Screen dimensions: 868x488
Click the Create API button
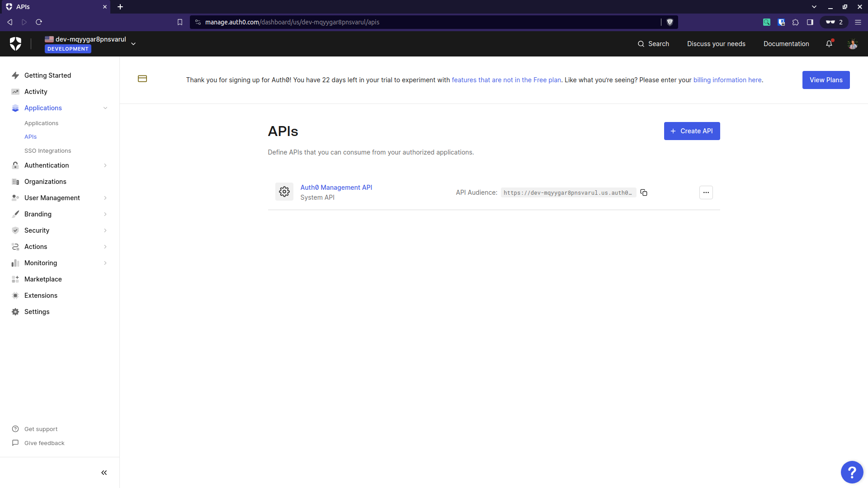[692, 131]
